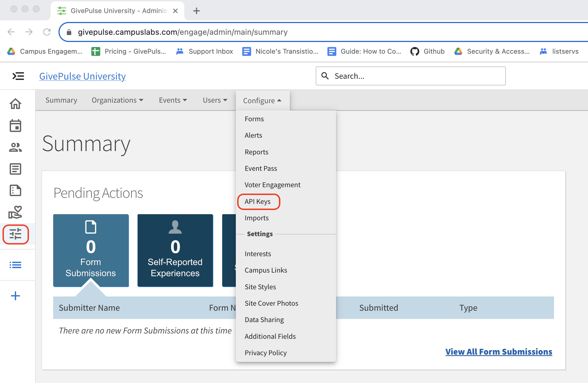
Task: Select the Form Submissions tile
Action: tap(91, 250)
